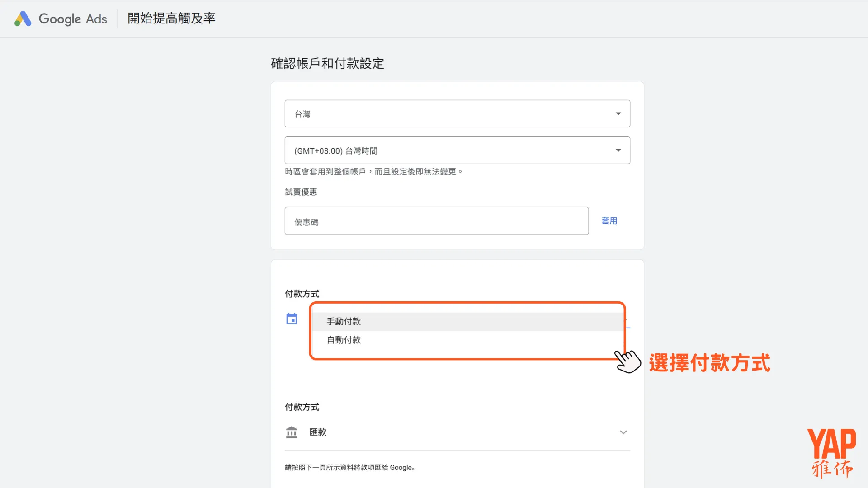Click the chevron beside 匯款
Image resolution: width=868 pixels, height=488 pixels.
623,432
